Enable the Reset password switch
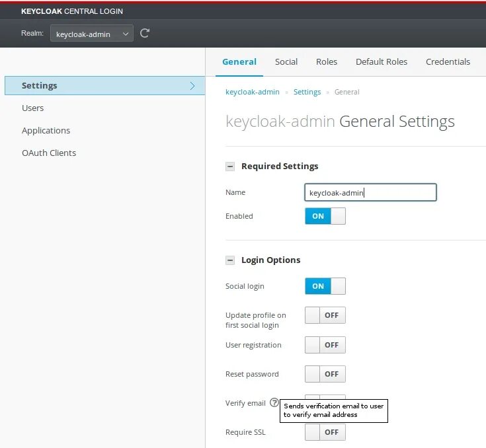486x448 pixels. coord(325,374)
